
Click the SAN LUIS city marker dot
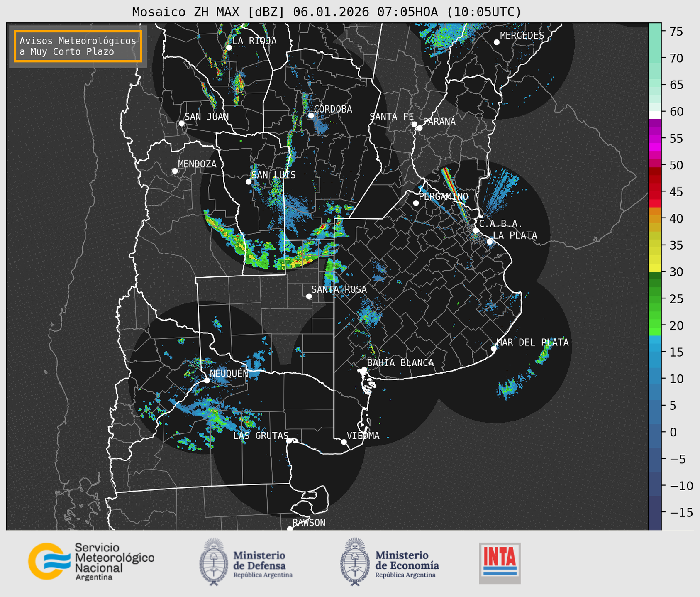point(249,182)
